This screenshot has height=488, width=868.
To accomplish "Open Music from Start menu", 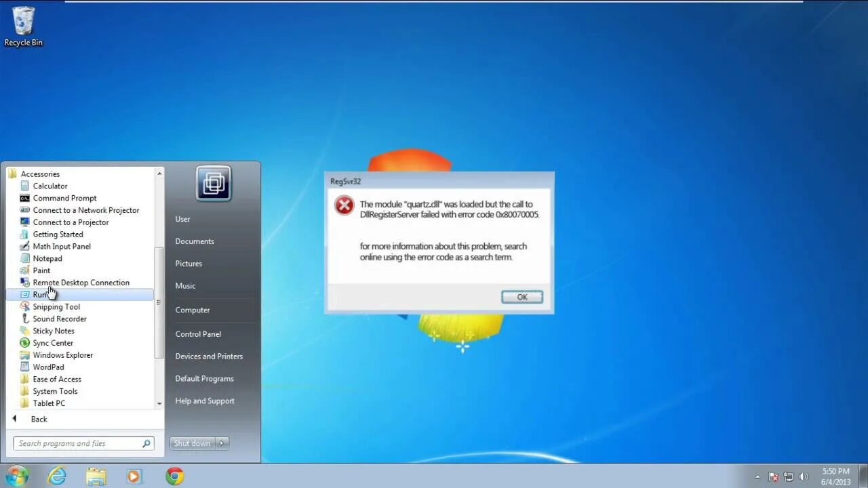I will tap(185, 286).
